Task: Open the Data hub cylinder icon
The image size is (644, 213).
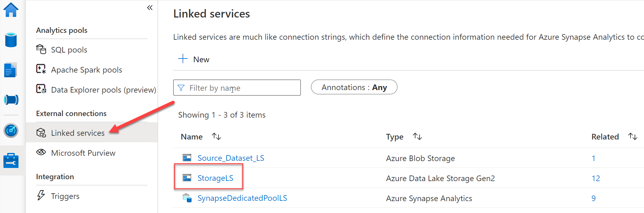Action: (x=11, y=40)
